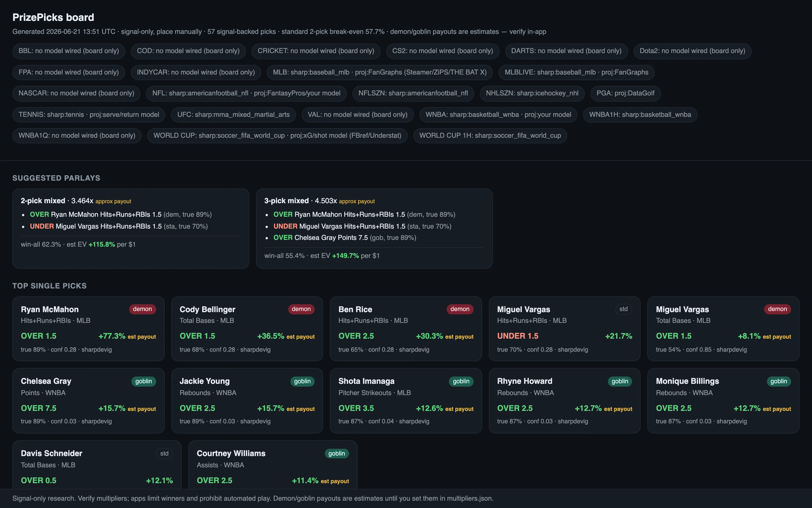Click the +36.5% est payout value
Screen dimensions: 812x508
286,336
